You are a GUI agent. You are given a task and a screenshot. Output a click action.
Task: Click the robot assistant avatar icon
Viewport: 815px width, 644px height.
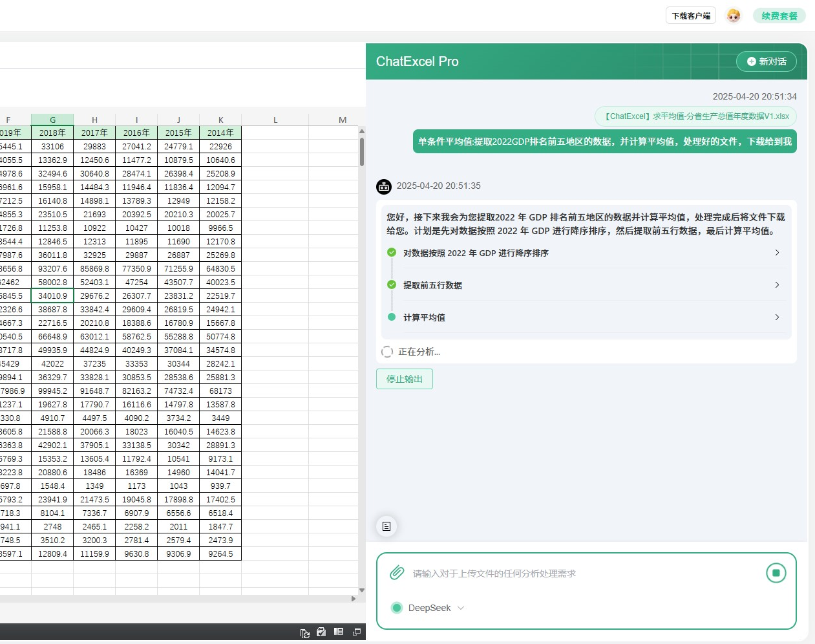(x=384, y=186)
